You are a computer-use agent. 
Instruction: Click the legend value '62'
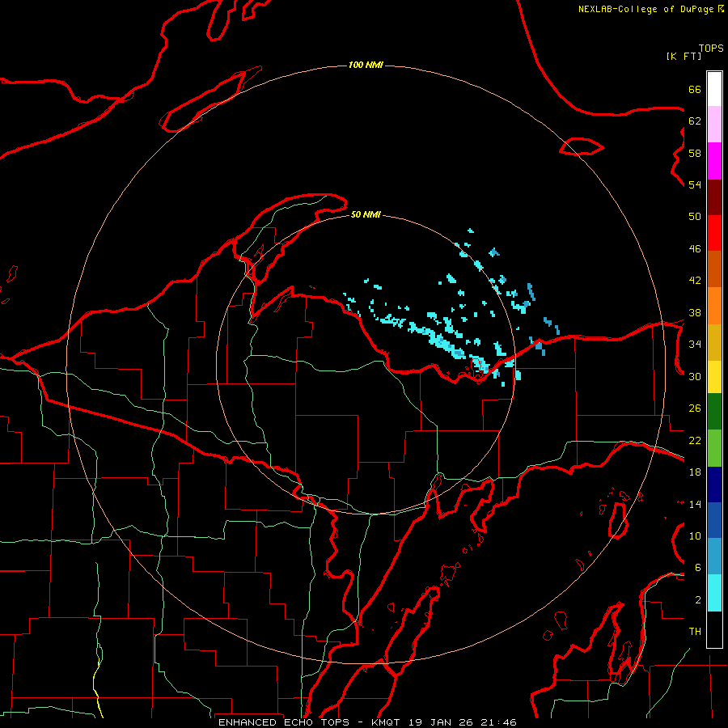[x=695, y=121]
